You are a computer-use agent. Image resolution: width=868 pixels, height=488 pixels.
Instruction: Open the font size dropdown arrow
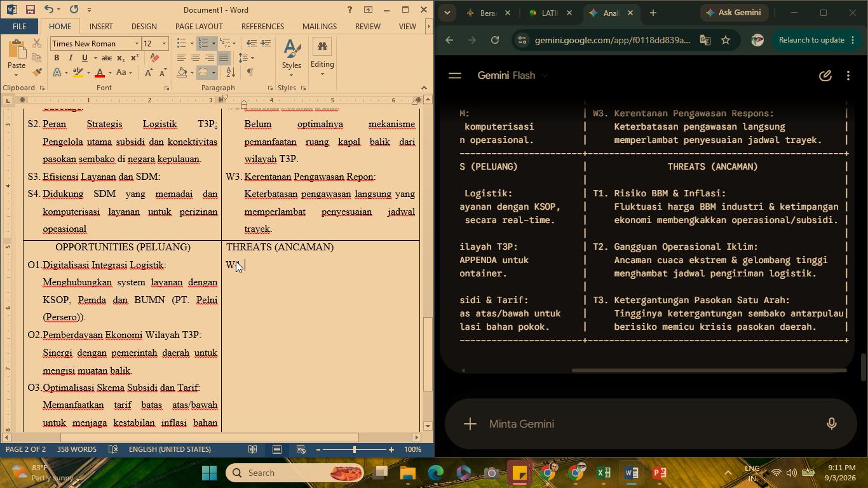(164, 43)
